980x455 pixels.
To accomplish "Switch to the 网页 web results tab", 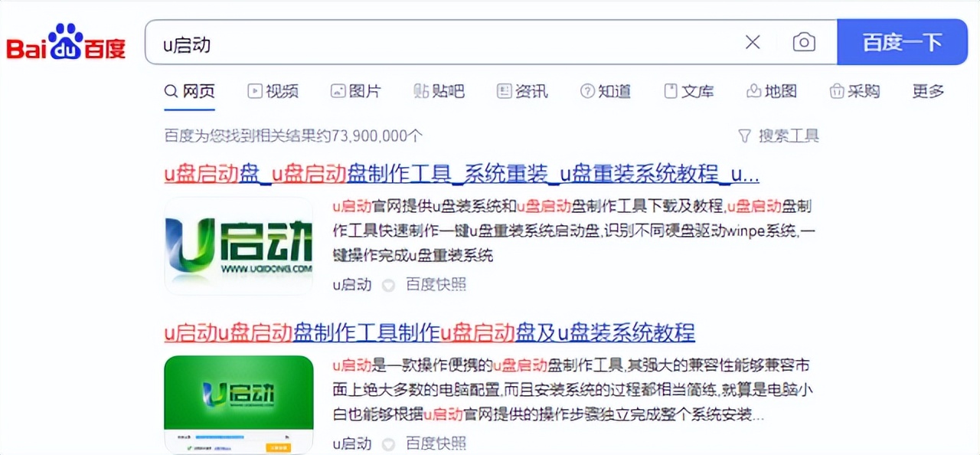I will (189, 90).
